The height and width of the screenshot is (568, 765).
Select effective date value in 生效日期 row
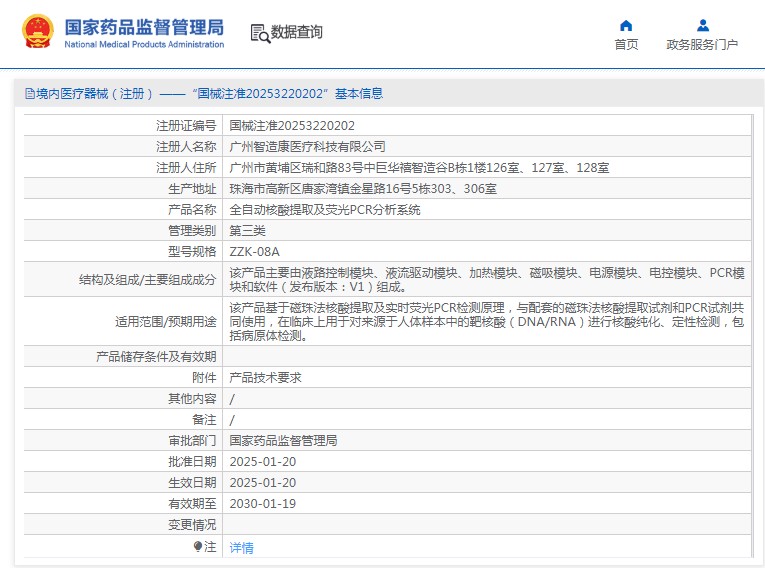pyautogui.click(x=262, y=483)
